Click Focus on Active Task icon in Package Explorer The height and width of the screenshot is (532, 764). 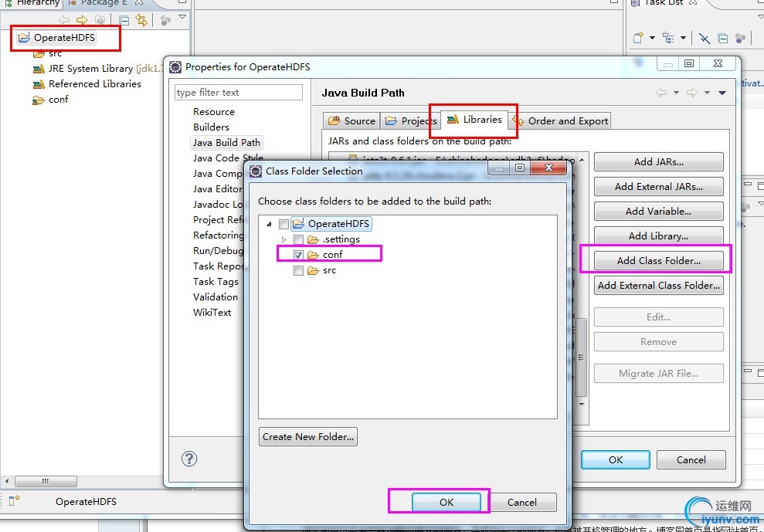tap(165, 20)
